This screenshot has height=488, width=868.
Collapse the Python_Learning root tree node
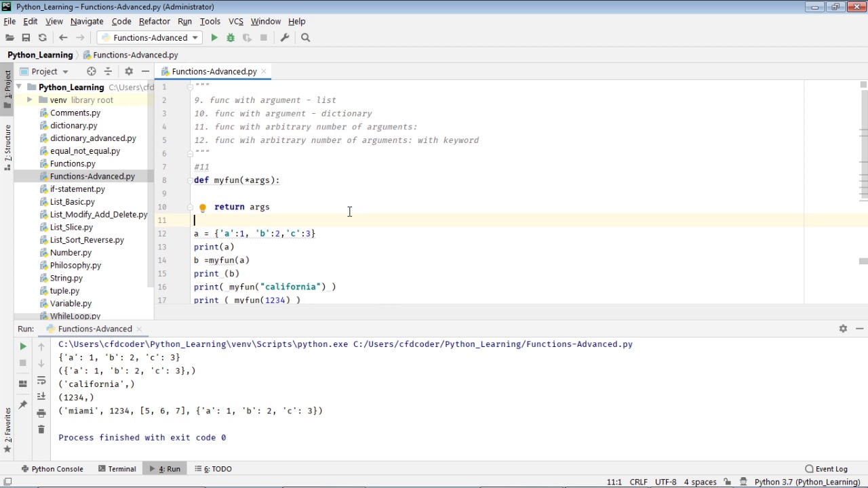pyautogui.click(x=19, y=87)
